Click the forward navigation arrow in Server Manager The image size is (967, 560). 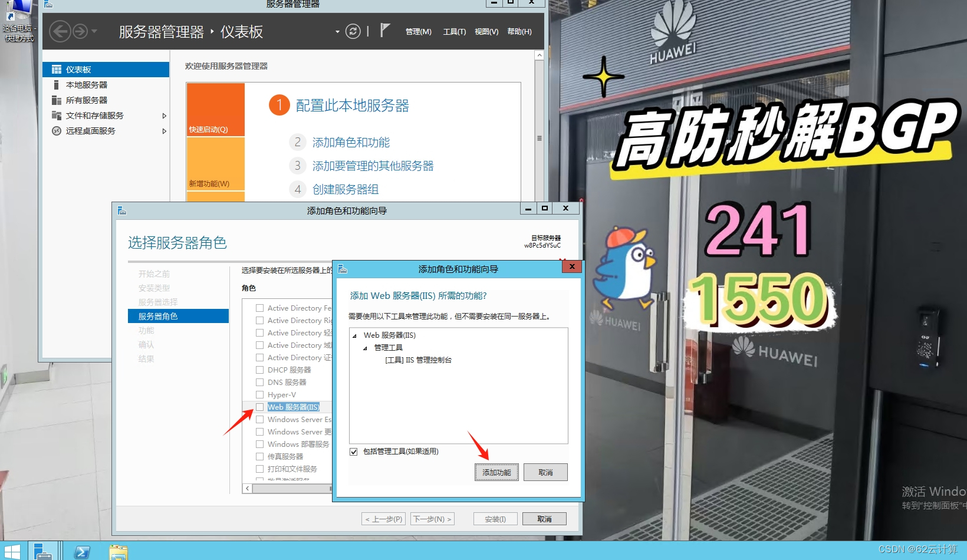80,31
